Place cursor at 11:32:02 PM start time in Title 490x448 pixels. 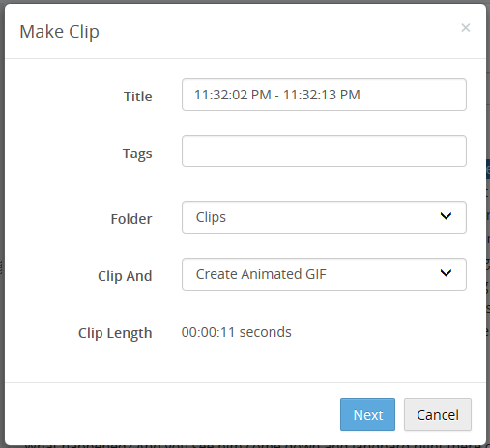point(233,95)
